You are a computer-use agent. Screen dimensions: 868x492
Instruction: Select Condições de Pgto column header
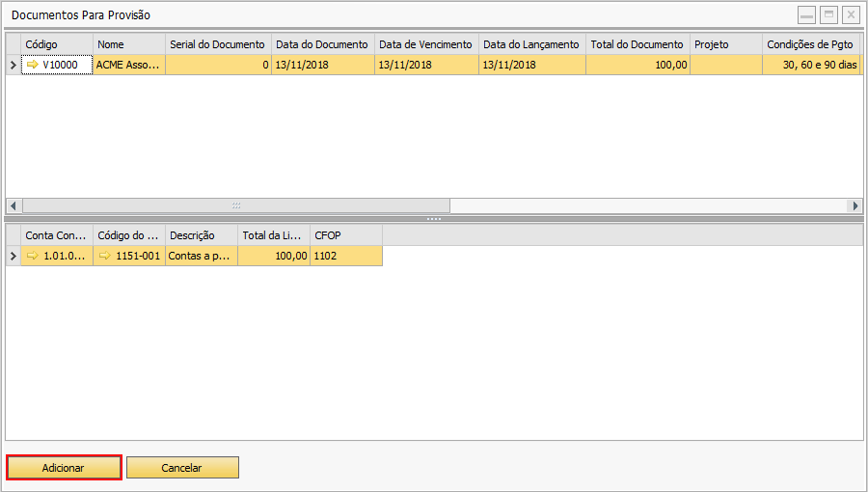tap(811, 44)
